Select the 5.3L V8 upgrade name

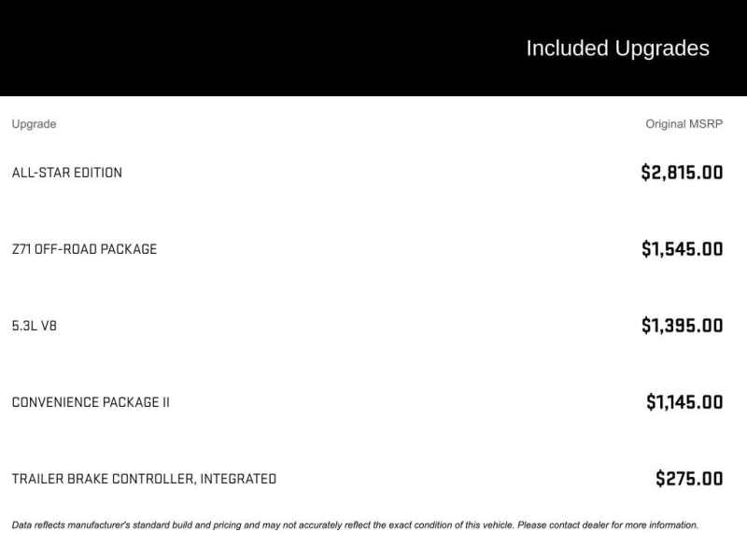(x=35, y=326)
